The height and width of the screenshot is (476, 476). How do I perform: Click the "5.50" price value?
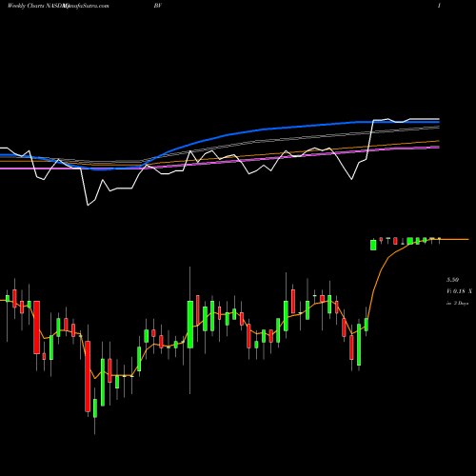pos(452,280)
